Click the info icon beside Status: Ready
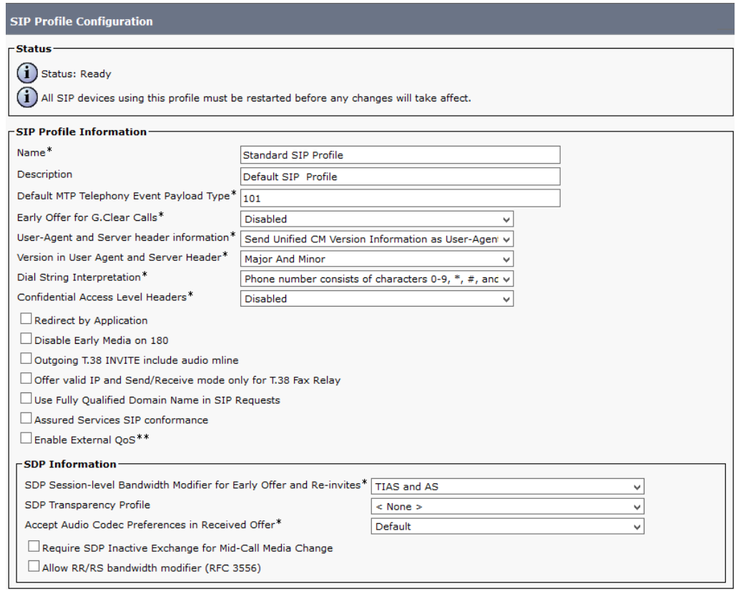The image size is (736, 599). pos(27,73)
